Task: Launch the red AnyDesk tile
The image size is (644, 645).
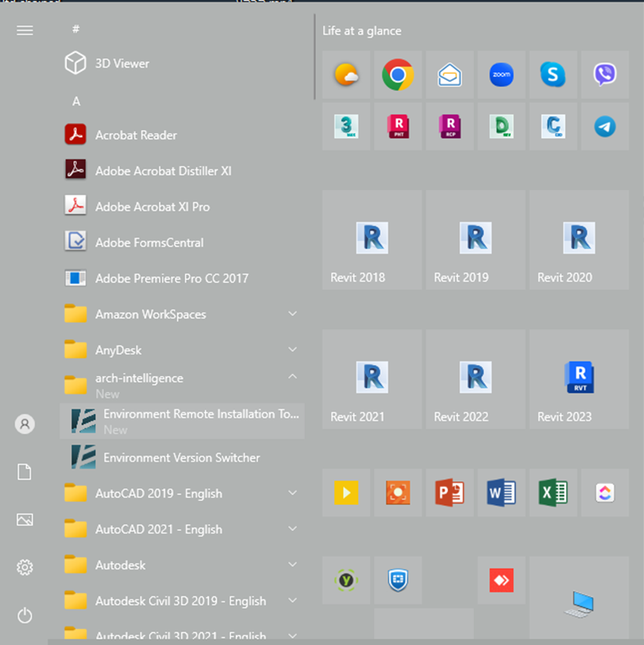Action: point(502,580)
